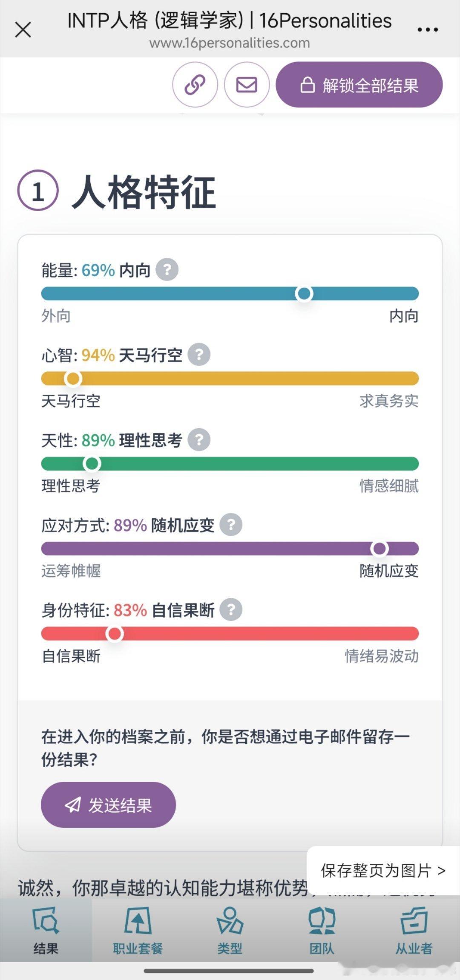Image resolution: width=460 pixels, height=980 pixels.
Task: Click the email envelope icon button
Action: (x=247, y=85)
